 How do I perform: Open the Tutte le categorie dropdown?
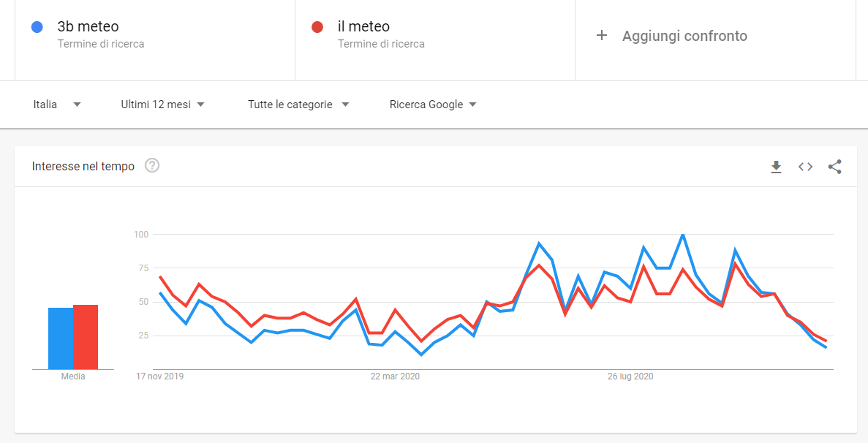298,105
